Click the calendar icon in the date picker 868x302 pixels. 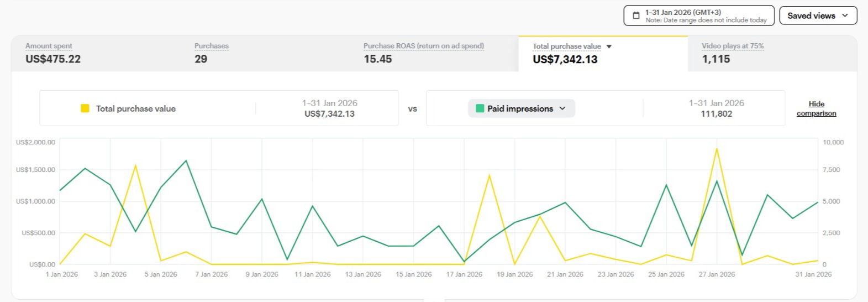(x=636, y=15)
